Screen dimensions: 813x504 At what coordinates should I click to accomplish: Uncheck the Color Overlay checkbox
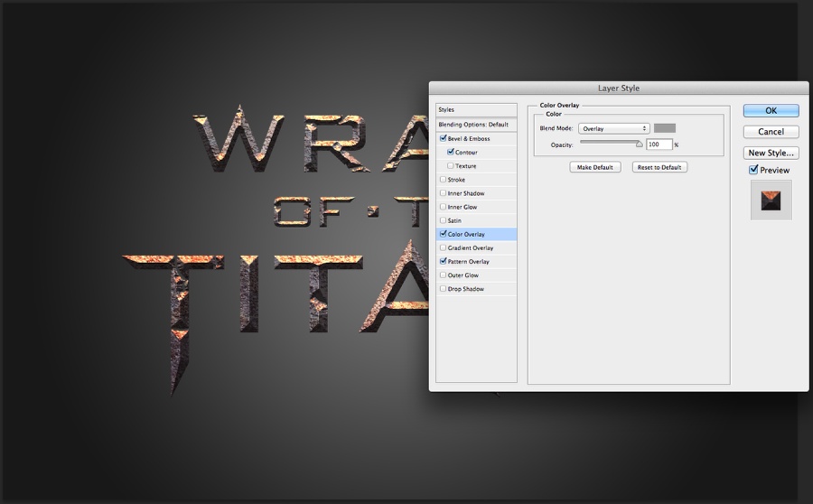[443, 234]
